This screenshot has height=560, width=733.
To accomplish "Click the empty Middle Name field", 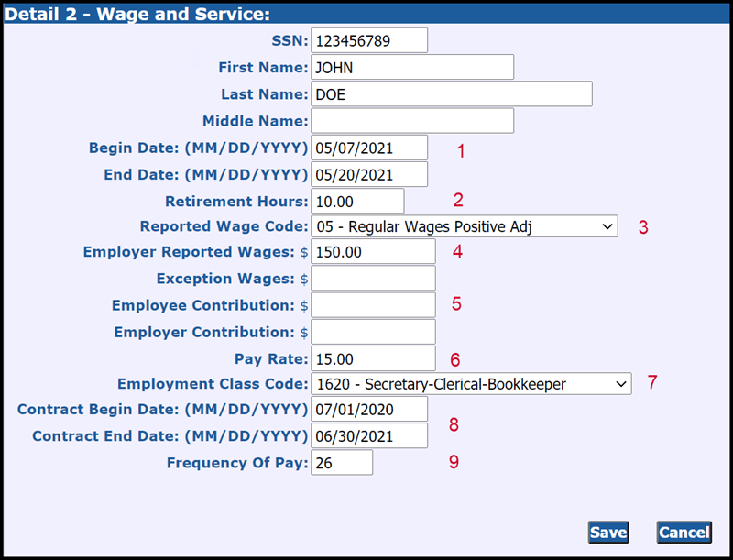I will coord(412,120).
